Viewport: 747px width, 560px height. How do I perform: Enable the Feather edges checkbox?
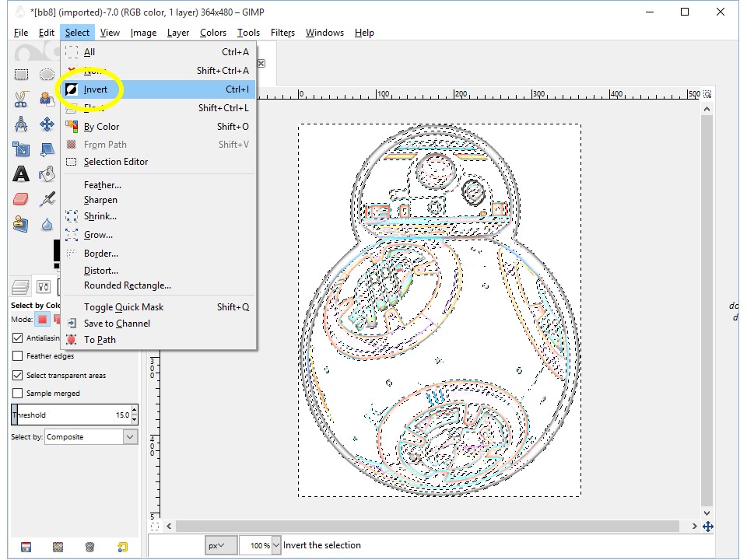coord(18,355)
